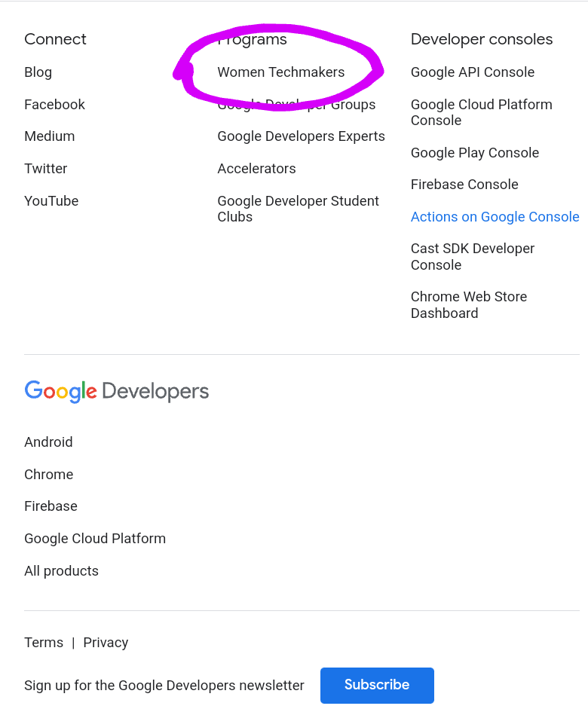Select the Accelerators link
Image resolution: width=588 pixels, height=712 pixels.
click(x=257, y=169)
